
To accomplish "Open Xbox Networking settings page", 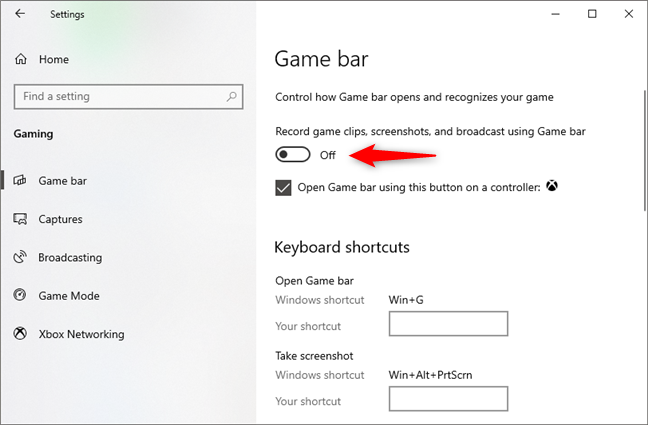I will (81, 334).
